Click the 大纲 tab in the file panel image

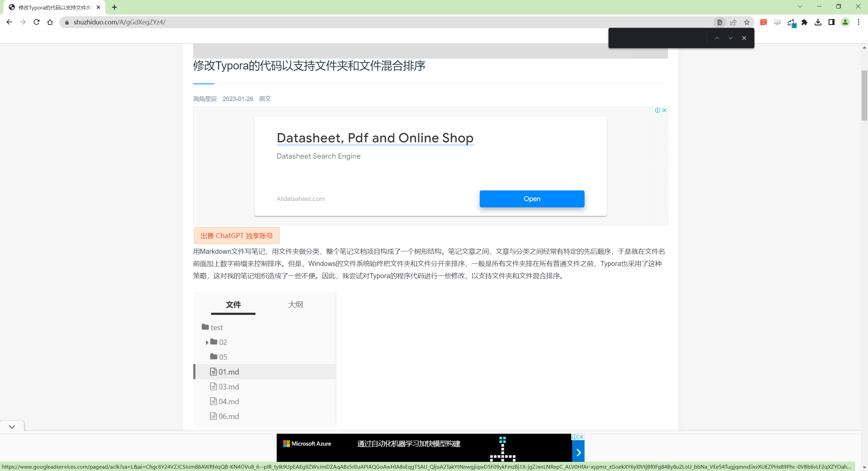(295, 305)
